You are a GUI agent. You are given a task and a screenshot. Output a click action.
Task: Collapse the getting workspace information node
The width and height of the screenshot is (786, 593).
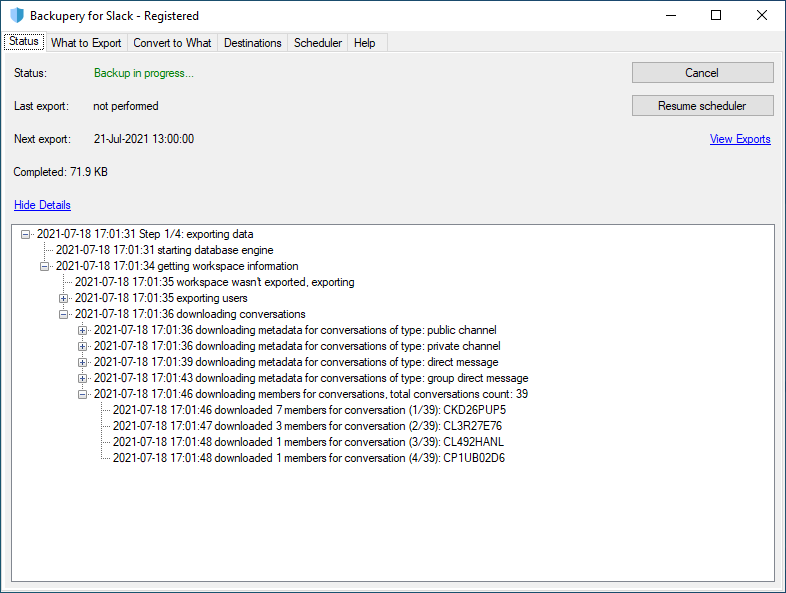tap(45, 266)
